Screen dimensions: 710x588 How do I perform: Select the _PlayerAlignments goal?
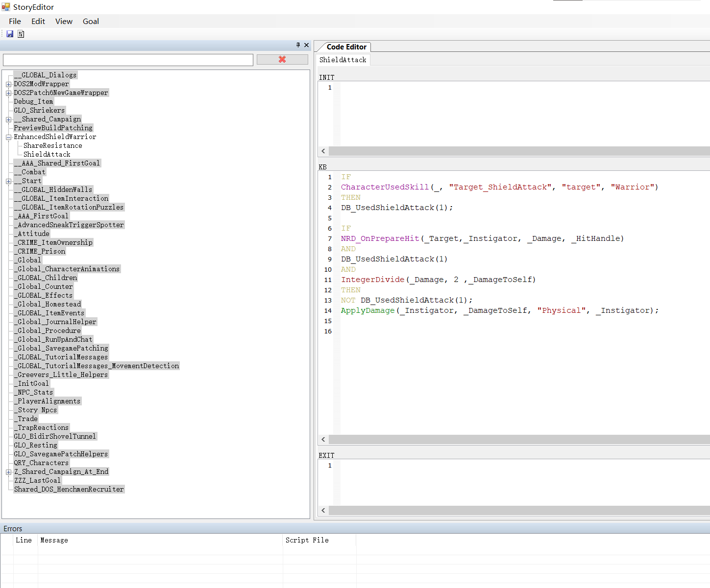coord(48,401)
